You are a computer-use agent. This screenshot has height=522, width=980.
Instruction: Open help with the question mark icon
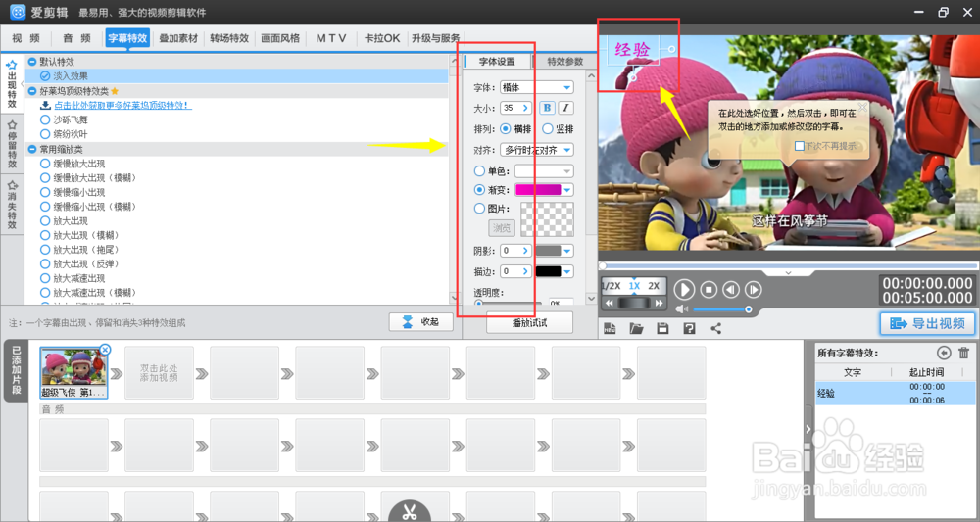(689, 328)
